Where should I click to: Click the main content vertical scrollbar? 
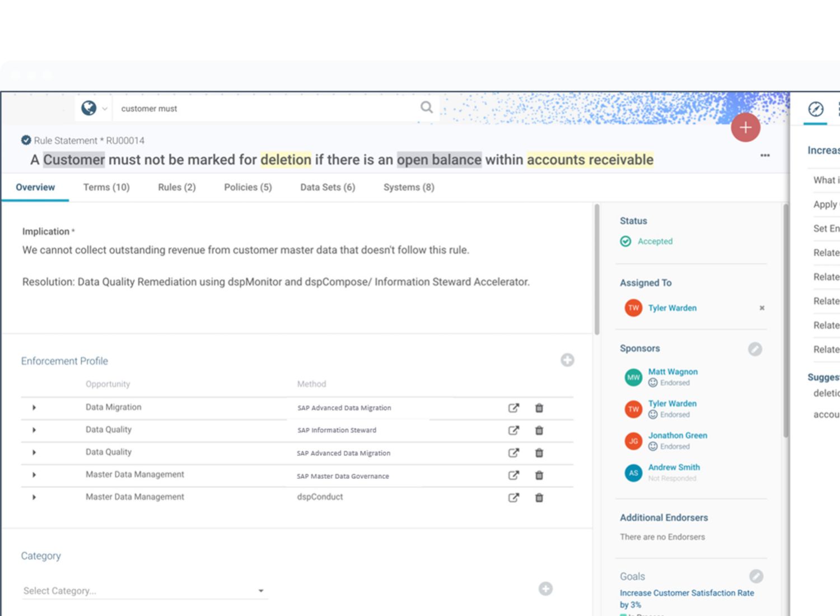[597, 269]
